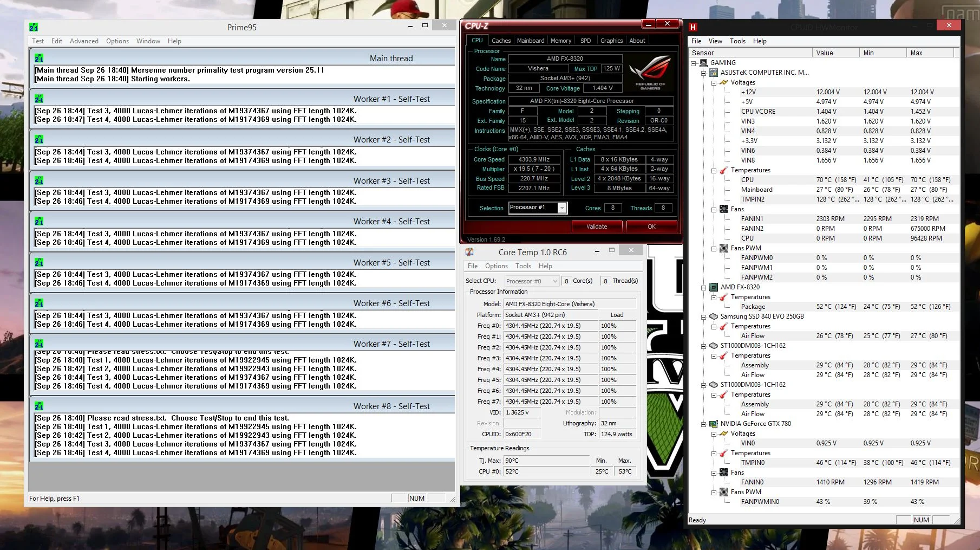This screenshot has height=550, width=980.
Task: Click the Worker #8 Self-Test window icon
Action: (x=39, y=406)
